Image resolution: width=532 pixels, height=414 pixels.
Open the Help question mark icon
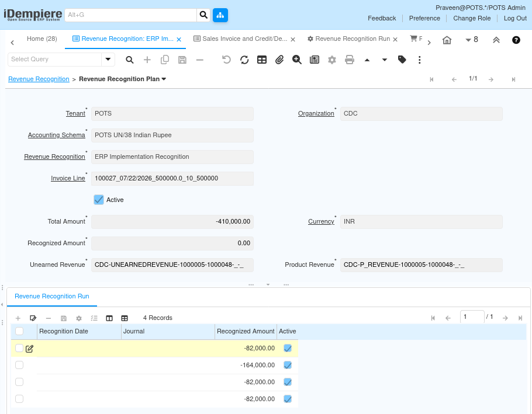pos(516,40)
